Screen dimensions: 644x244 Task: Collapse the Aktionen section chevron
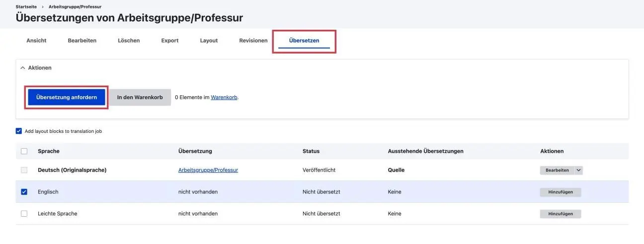23,68
